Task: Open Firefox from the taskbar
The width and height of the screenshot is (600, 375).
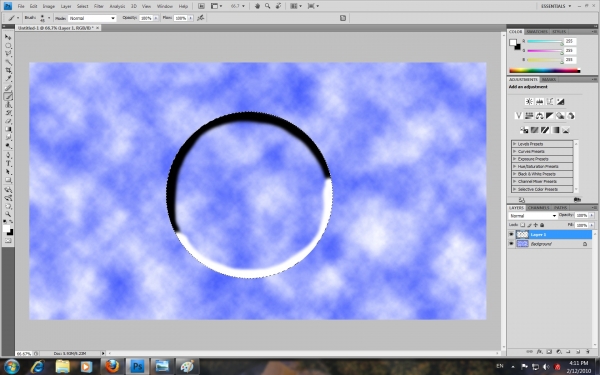Action: 112,366
